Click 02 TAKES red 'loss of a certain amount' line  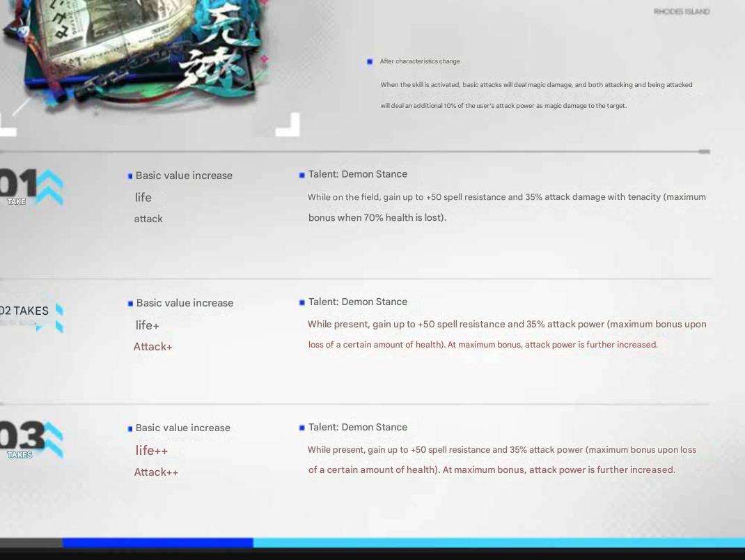point(483,345)
